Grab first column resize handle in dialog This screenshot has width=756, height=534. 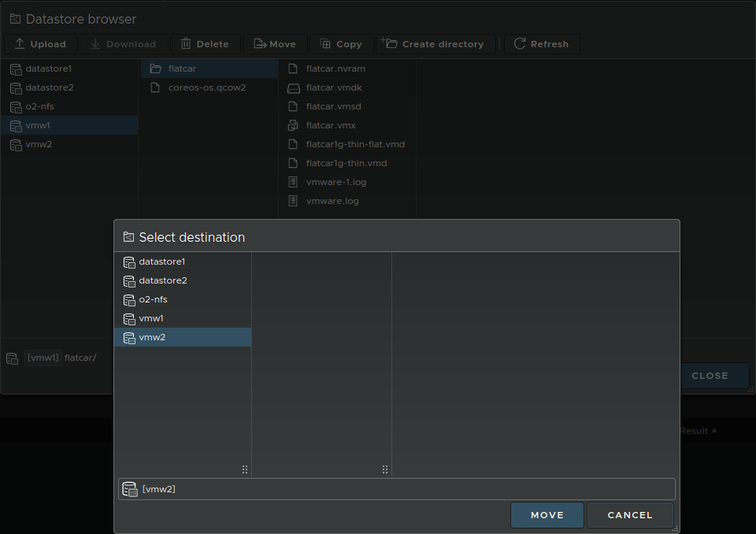245,469
